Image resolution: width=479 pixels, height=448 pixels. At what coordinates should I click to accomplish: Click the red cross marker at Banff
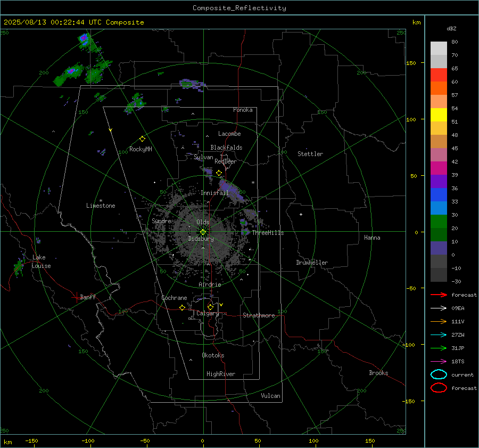76,297
